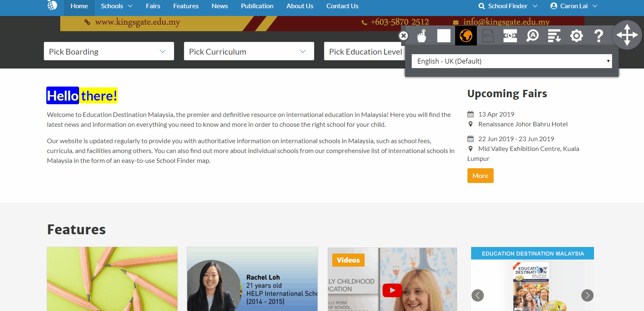
Task: Click the four-arrow move toolbar handle
Action: click(627, 35)
